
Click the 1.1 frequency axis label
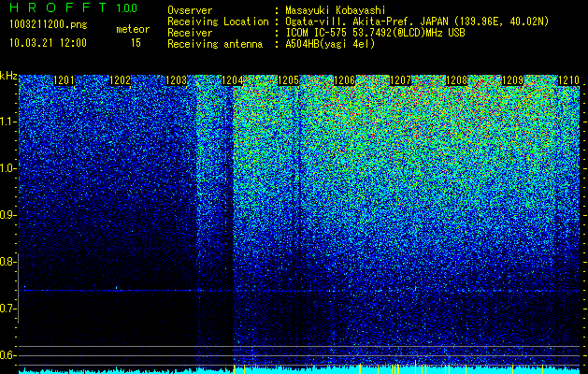8,122
